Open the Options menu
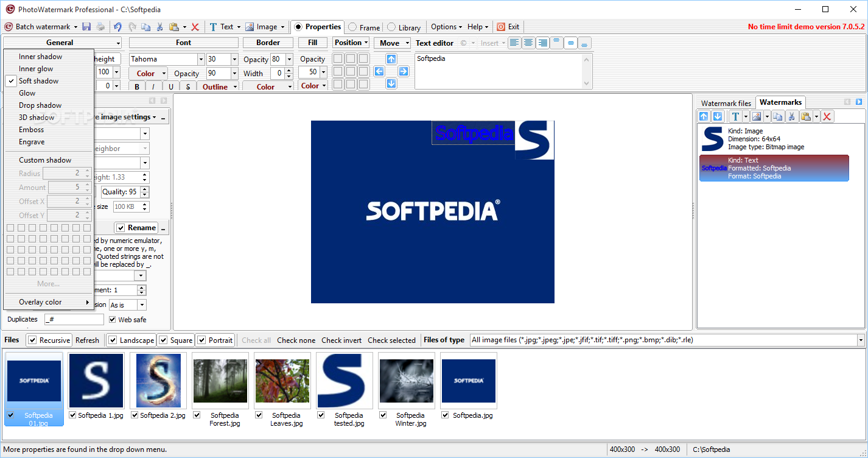Image resolution: width=868 pixels, height=458 pixels. click(446, 27)
